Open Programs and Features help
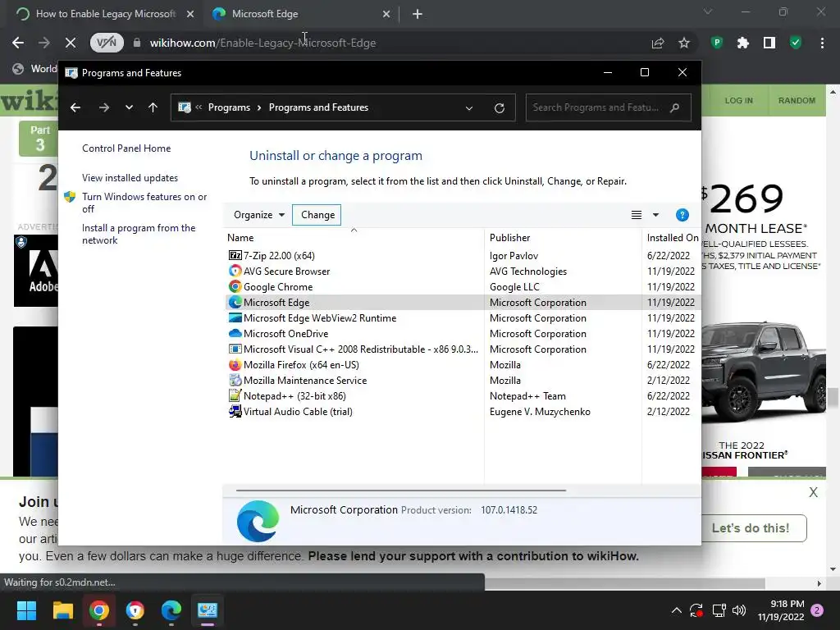840x630 pixels. [682, 215]
